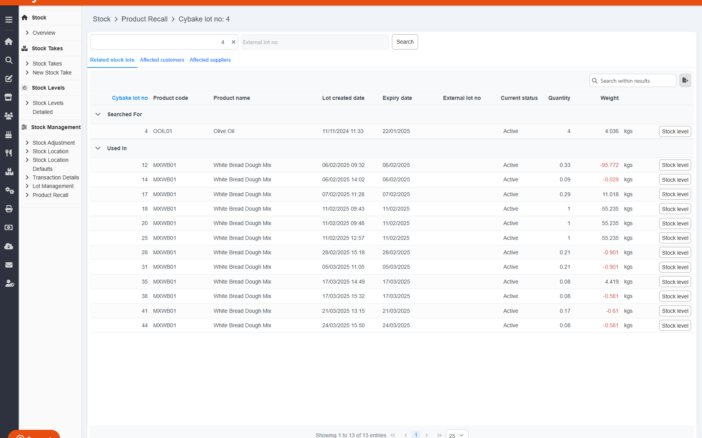Sort by Cybake lot no column header

(130, 98)
